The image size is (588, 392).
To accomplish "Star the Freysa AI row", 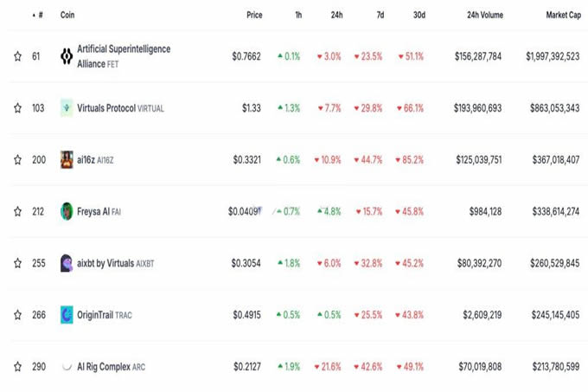I will point(17,211).
